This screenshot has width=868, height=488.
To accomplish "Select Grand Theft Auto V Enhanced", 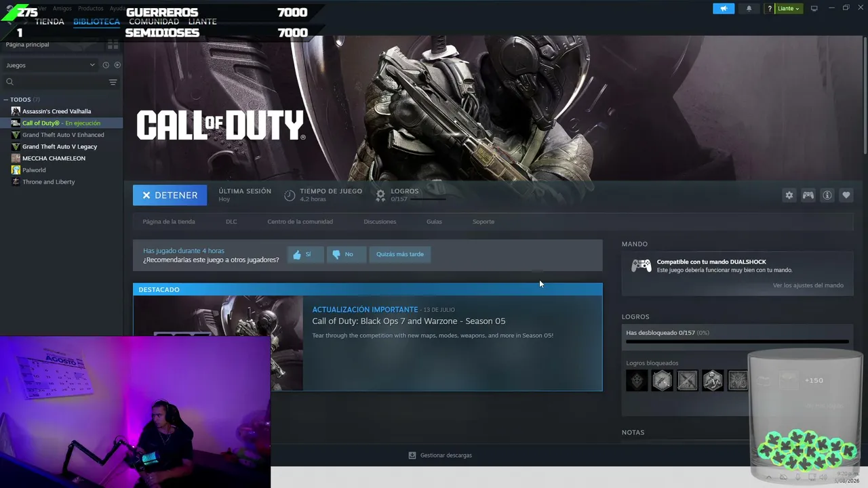I will [x=63, y=135].
